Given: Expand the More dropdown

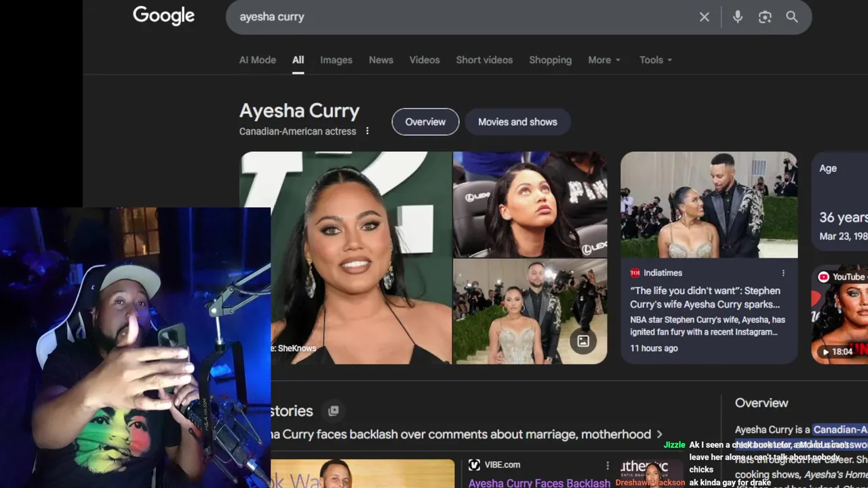Looking at the screenshot, I should tap(604, 60).
